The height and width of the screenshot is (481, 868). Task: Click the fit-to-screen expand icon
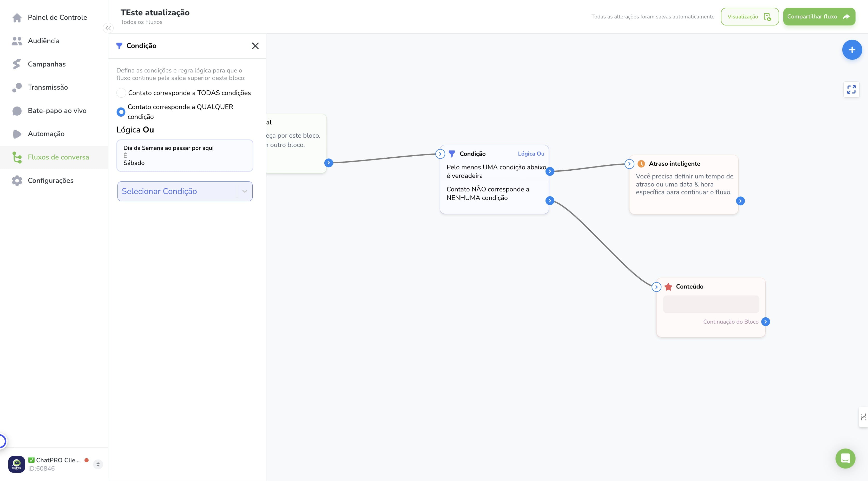click(x=851, y=89)
